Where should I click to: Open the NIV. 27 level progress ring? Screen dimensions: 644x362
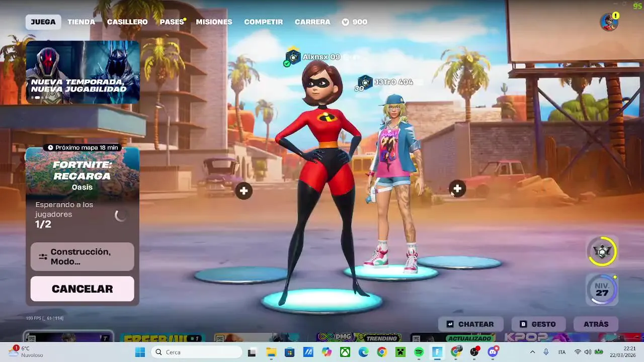tap(602, 290)
